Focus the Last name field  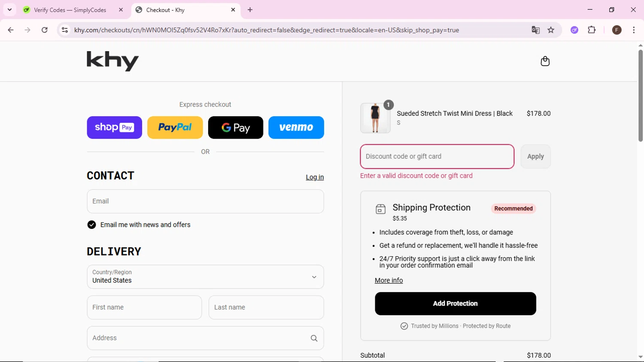pyautogui.click(x=266, y=307)
